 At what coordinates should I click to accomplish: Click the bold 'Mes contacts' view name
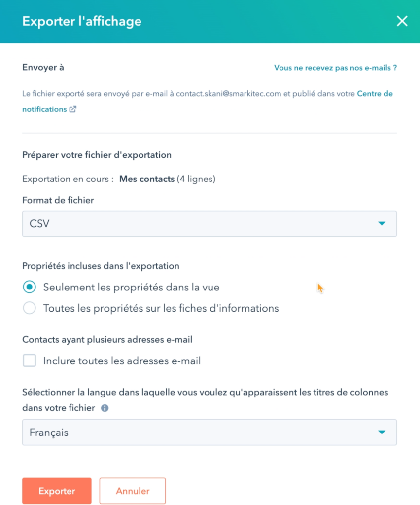147,179
